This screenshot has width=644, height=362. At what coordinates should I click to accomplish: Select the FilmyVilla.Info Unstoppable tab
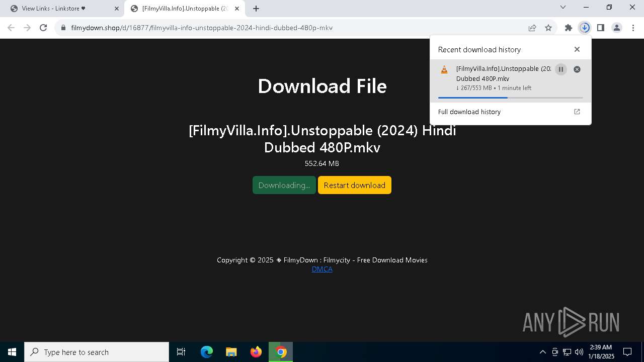tap(184, 9)
